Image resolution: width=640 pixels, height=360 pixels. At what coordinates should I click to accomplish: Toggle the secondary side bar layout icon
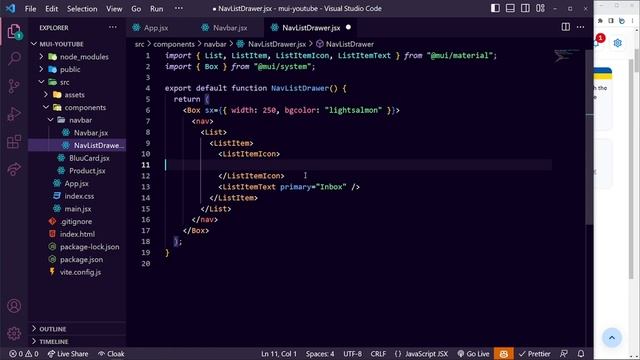click(525, 8)
